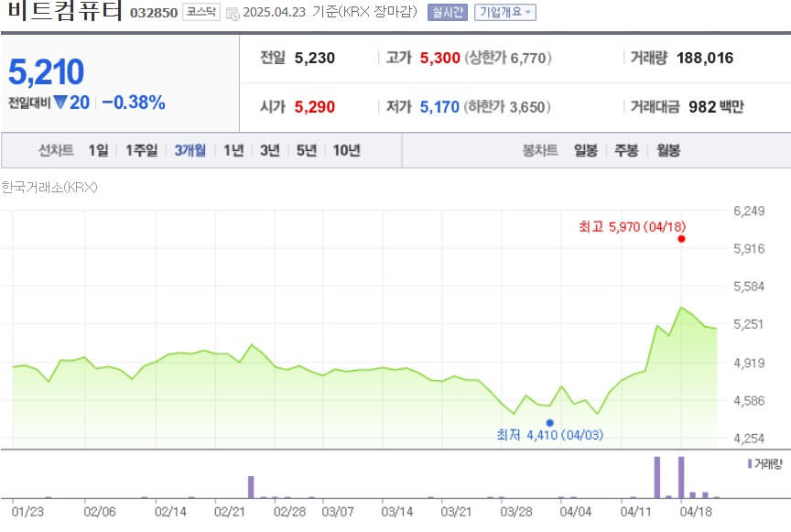Switch chart to 5년 period
The width and height of the screenshot is (791, 532).
(x=307, y=150)
